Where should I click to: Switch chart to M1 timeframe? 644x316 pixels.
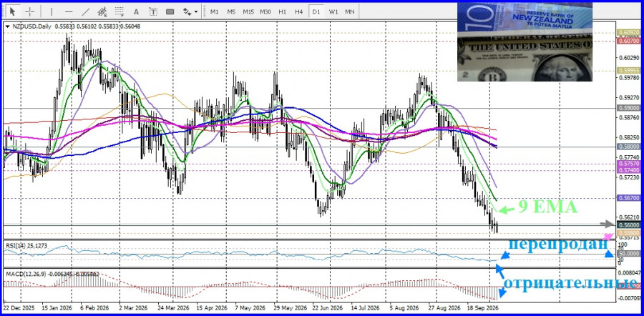(x=214, y=11)
